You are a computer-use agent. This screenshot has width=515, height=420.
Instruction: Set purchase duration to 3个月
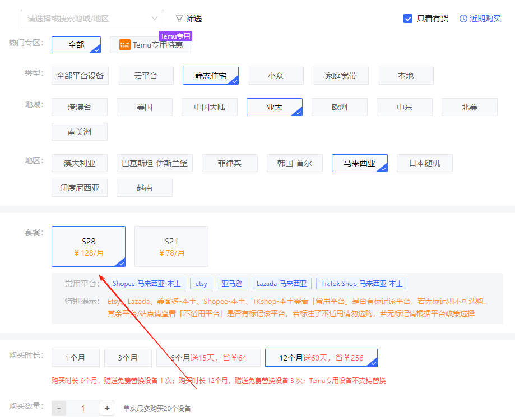point(128,358)
